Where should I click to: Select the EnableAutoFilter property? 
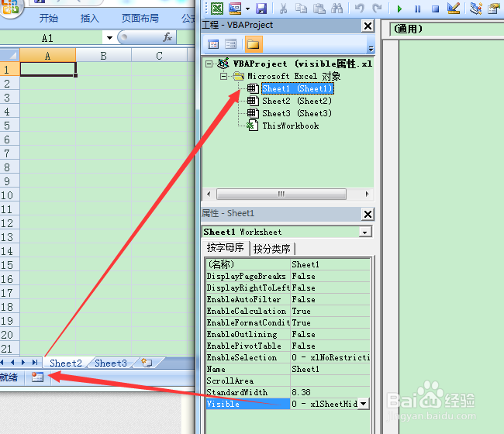point(247,299)
